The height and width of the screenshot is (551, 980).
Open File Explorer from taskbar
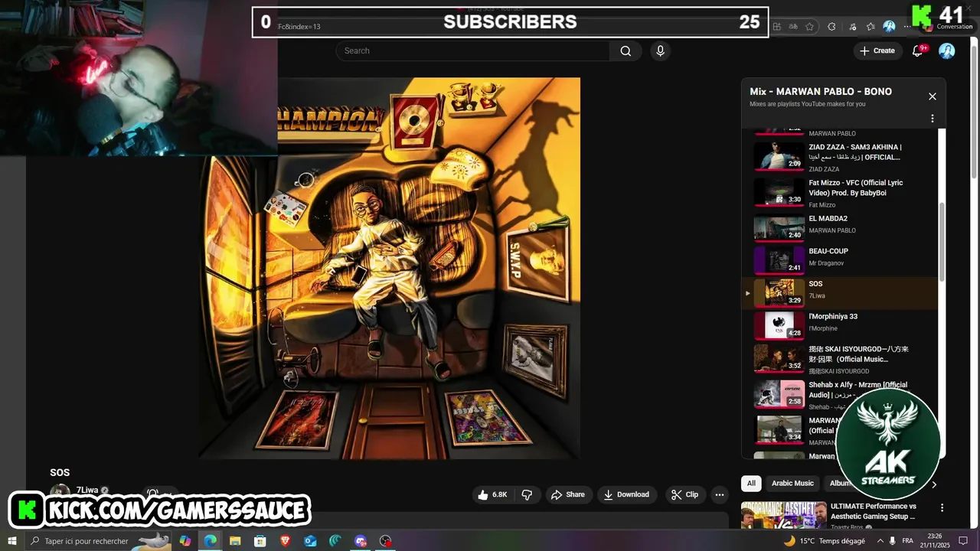point(235,541)
